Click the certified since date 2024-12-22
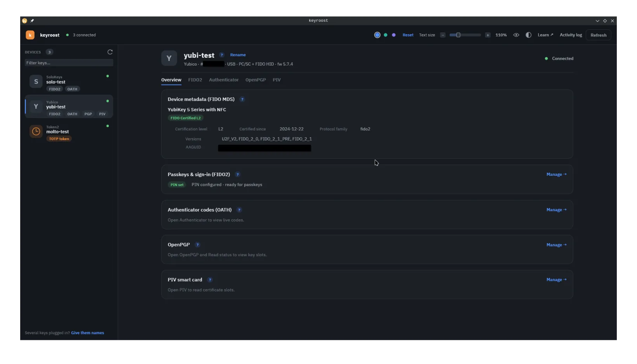The image size is (637, 364). click(x=291, y=129)
